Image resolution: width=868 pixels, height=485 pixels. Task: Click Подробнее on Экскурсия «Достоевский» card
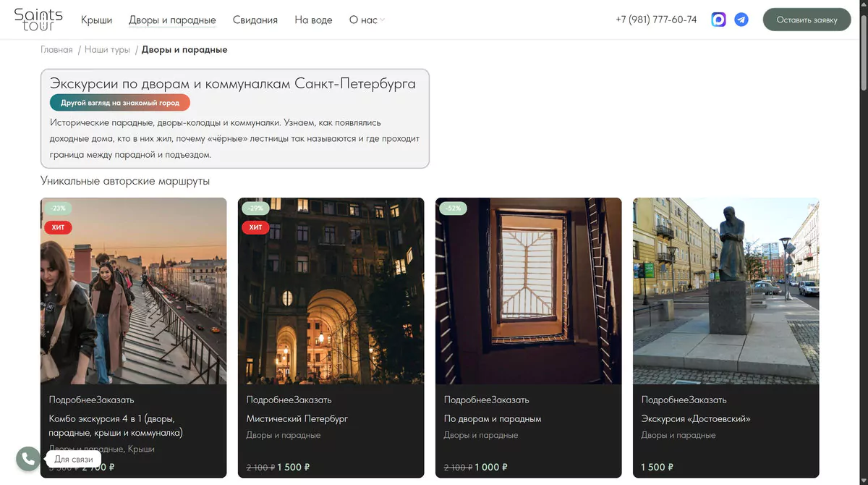[x=665, y=400]
